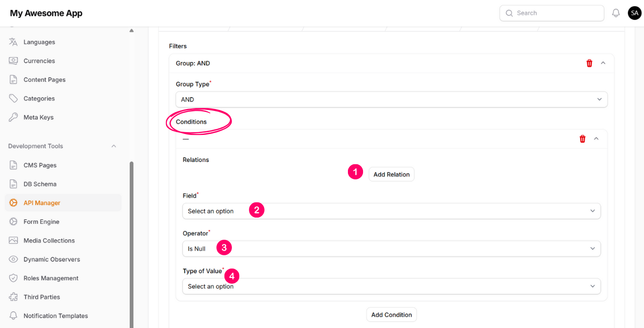This screenshot has height=328, width=644.
Task: Select Content Pages in sidebar menu
Action: pos(44,80)
